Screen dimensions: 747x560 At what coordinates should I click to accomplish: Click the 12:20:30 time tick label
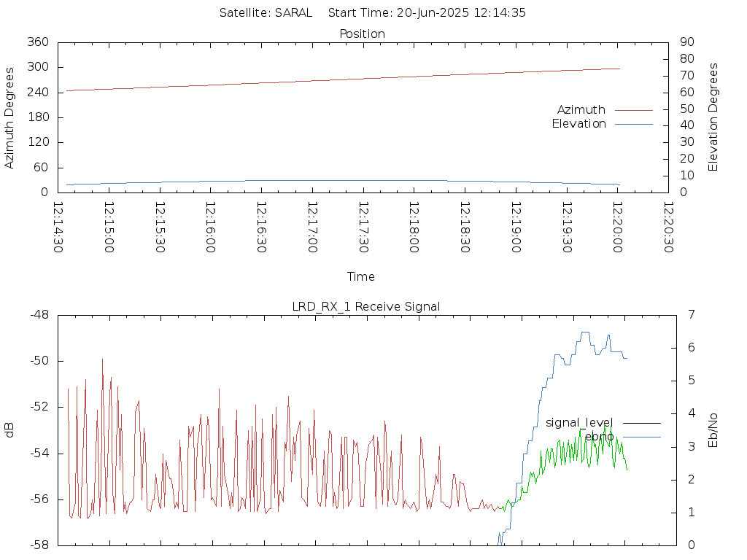click(x=668, y=227)
